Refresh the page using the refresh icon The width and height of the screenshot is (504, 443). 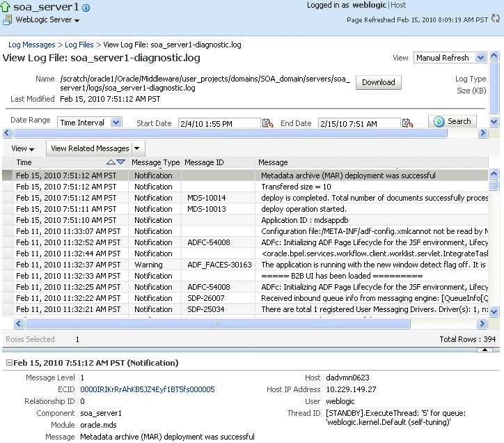[x=496, y=19]
